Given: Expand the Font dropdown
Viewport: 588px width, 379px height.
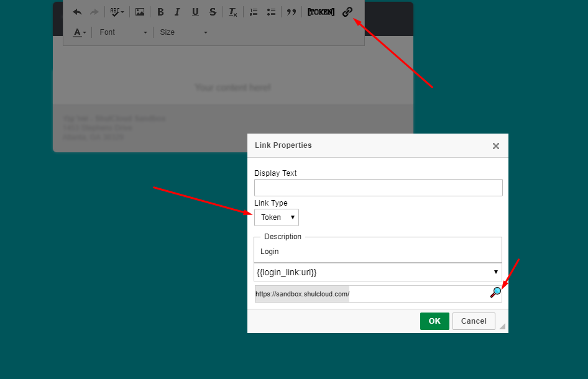Looking at the screenshot, I should tap(124, 32).
